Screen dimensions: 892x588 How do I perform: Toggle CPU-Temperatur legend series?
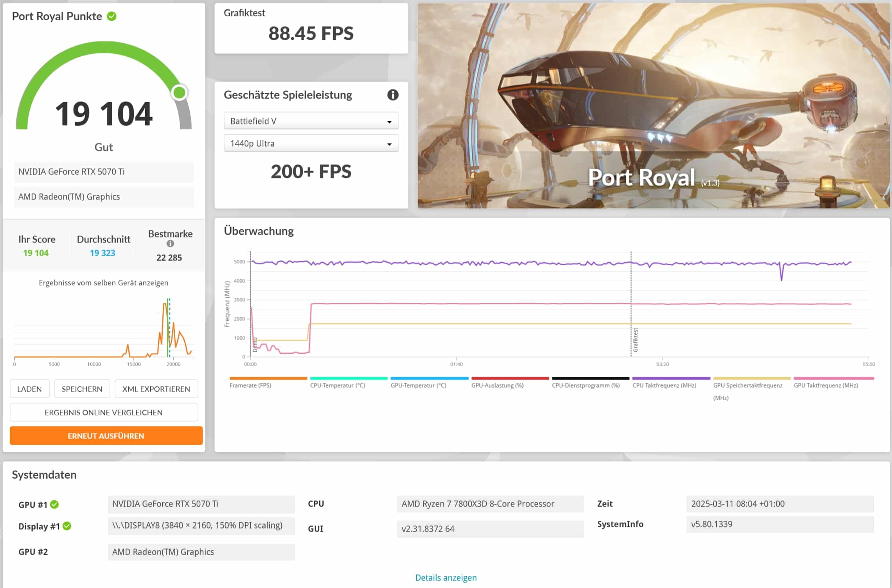[x=337, y=385]
